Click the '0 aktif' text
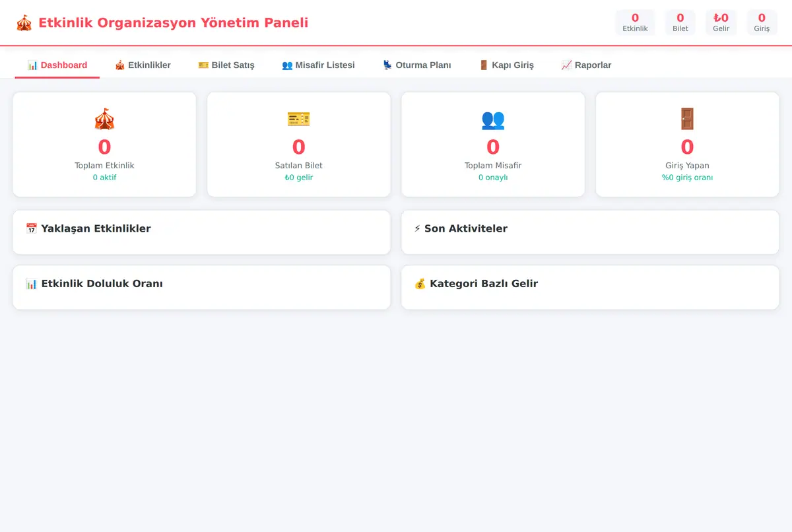792x532 pixels. click(x=104, y=178)
